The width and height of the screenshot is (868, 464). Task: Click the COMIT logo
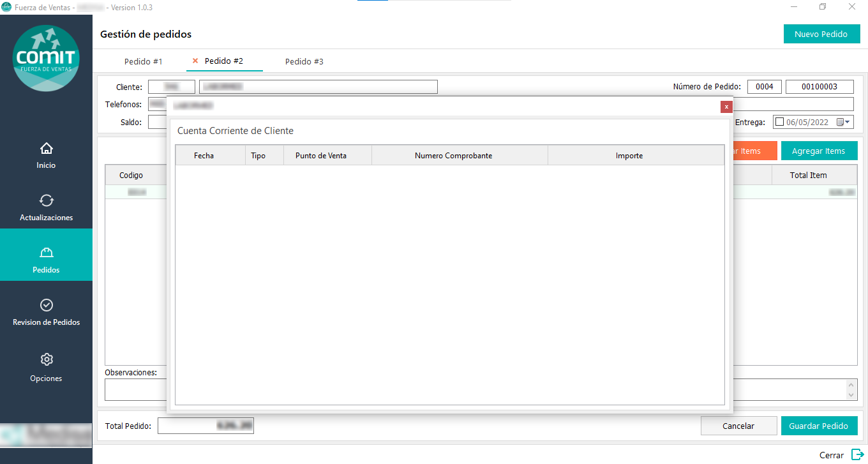pos(47,58)
